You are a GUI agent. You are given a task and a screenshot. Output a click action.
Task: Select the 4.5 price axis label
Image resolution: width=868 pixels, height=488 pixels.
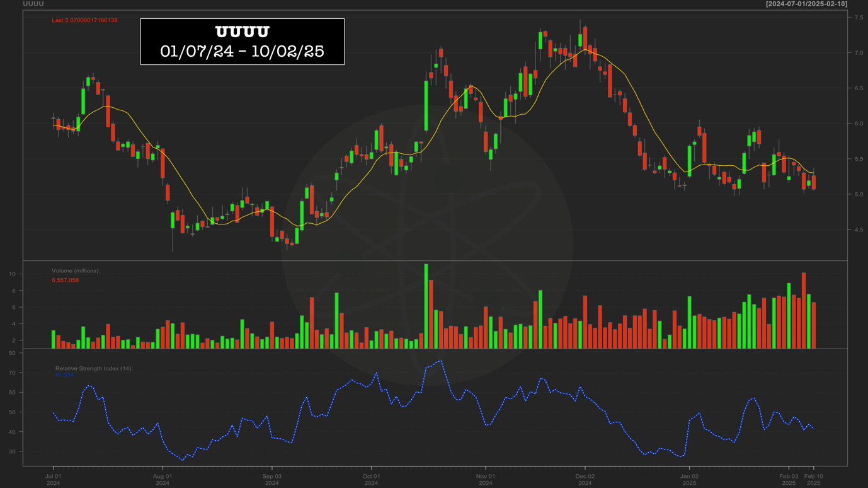coord(859,230)
